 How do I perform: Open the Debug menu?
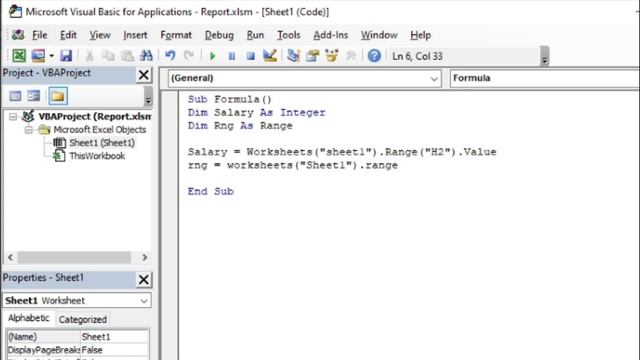[x=219, y=35]
